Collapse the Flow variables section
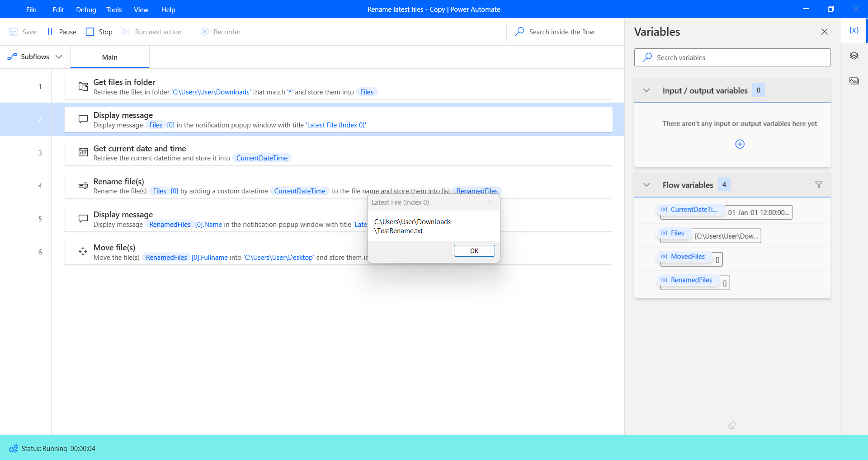Image resolution: width=868 pixels, height=460 pixels. (x=647, y=184)
